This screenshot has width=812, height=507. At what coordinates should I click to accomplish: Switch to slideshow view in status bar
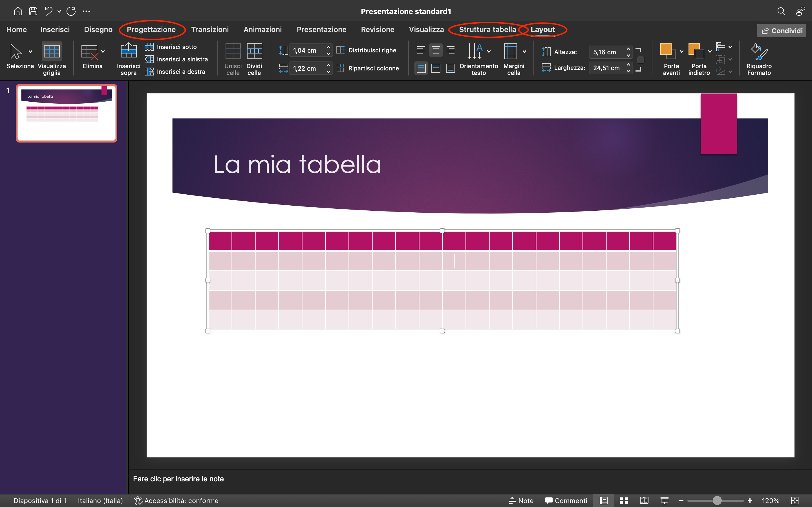coord(664,500)
